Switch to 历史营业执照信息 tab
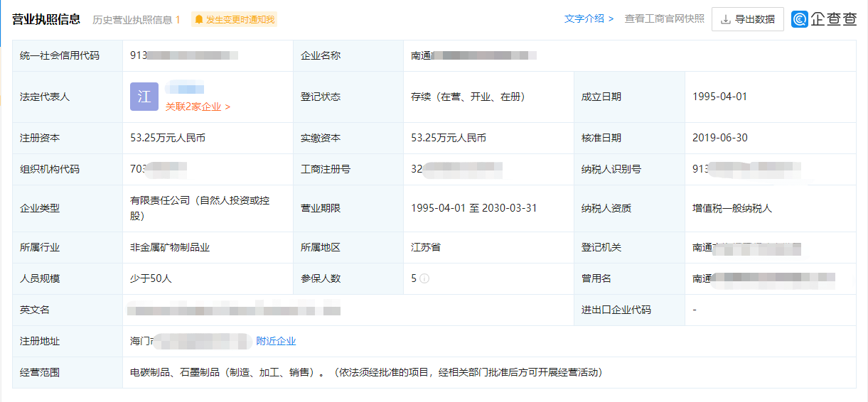Viewport: 868px width, 402px height. [136, 20]
